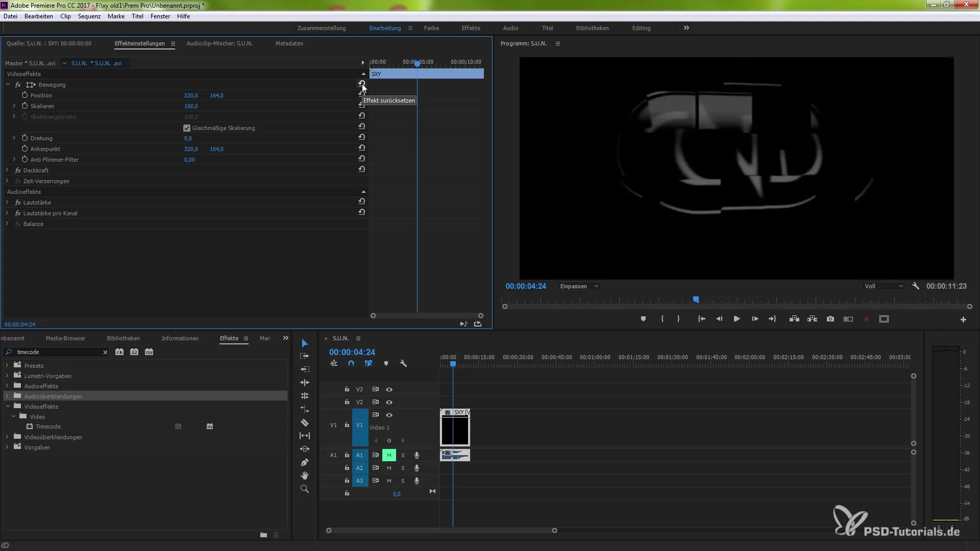Toggle linked selection in timeline
Viewport: 980px width, 551px height.
point(369,364)
